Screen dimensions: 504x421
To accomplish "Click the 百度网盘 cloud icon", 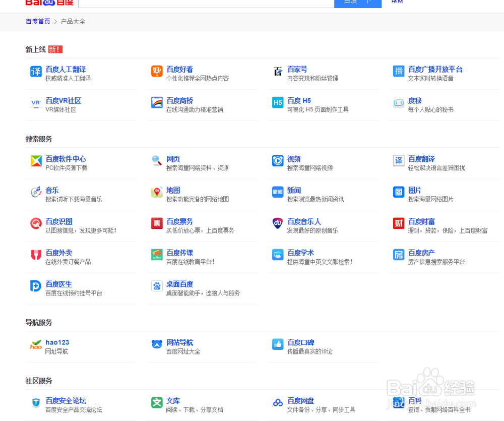I will point(278,403).
